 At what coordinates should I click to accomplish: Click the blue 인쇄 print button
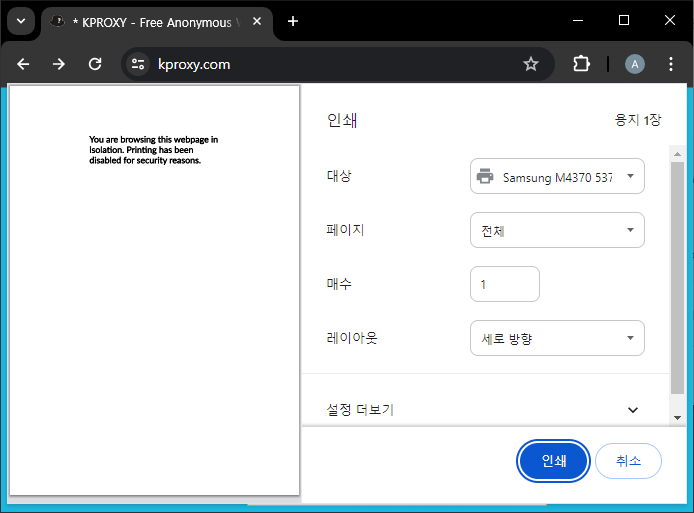553,461
